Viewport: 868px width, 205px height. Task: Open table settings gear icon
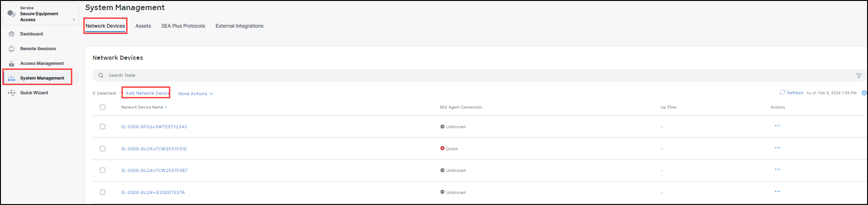click(x=864, y=93)
